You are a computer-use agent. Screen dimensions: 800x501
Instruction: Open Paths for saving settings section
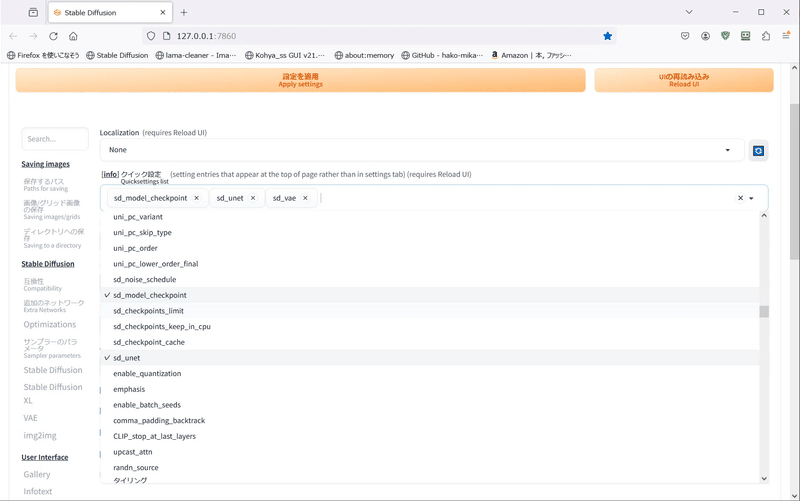(45, 185)
